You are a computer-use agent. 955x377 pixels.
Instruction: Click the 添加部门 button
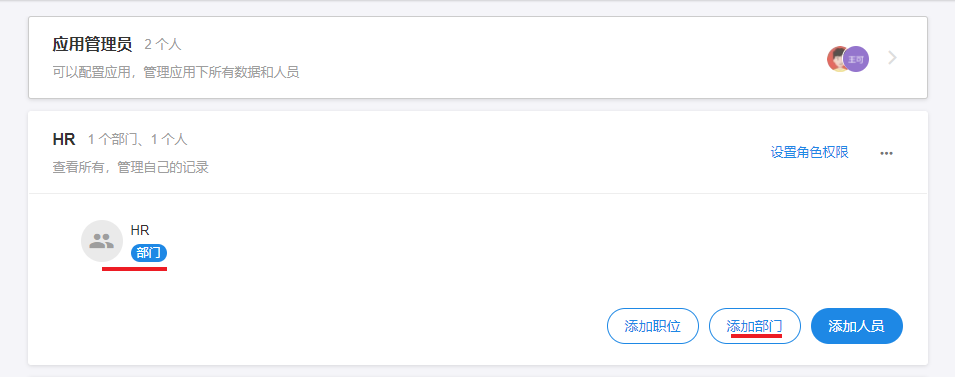click(x=755, y=326)
